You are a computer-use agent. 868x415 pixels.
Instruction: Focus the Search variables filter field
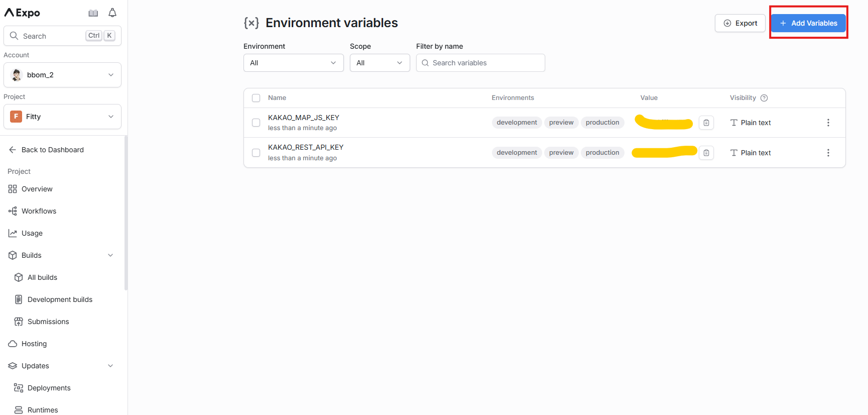480,63
